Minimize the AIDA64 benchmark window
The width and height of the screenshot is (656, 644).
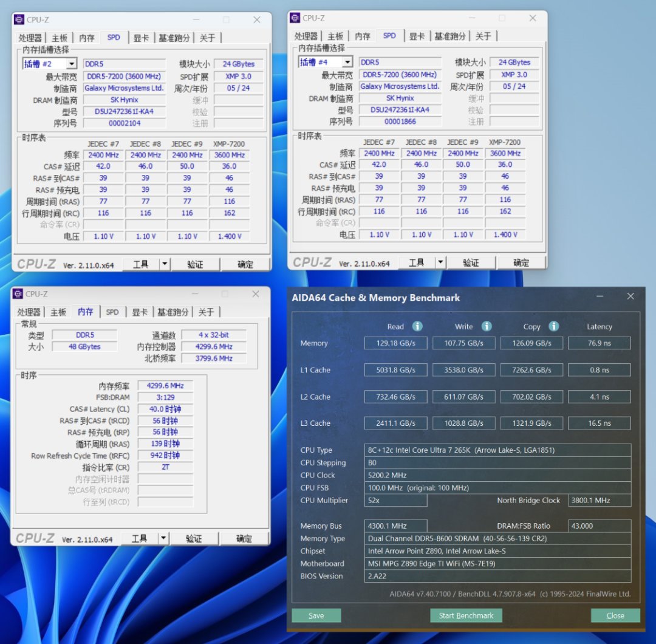[x=600, y=296]
